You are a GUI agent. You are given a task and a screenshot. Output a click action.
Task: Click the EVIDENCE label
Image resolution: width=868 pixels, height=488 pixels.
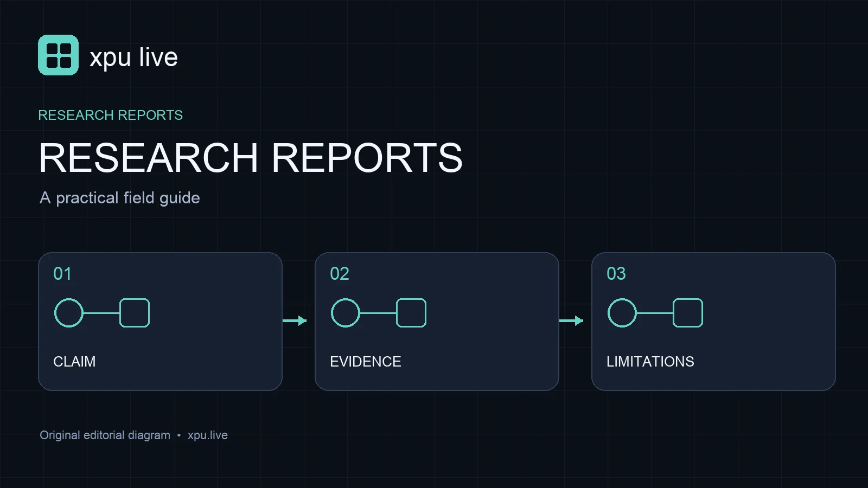tap(366, 362)
